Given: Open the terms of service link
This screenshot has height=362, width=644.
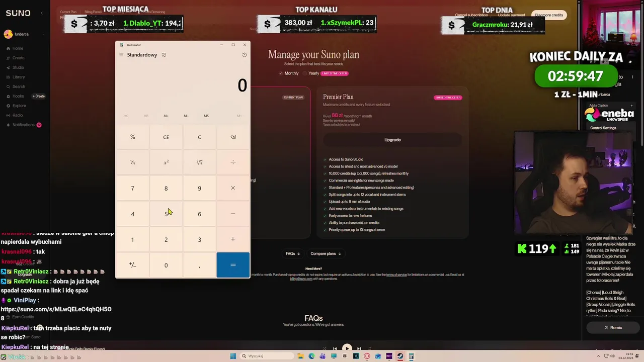Looking at the screenshot, I should (396, 275).
